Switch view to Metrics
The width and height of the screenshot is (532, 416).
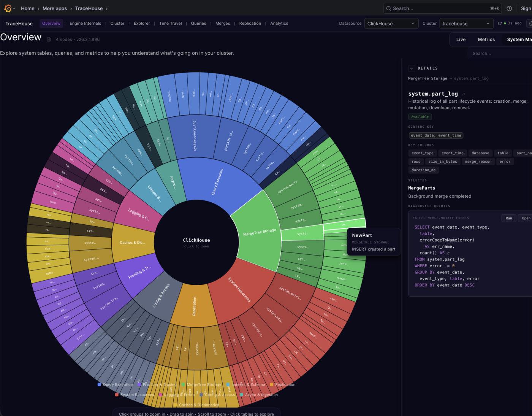click(x=486, y=40)
